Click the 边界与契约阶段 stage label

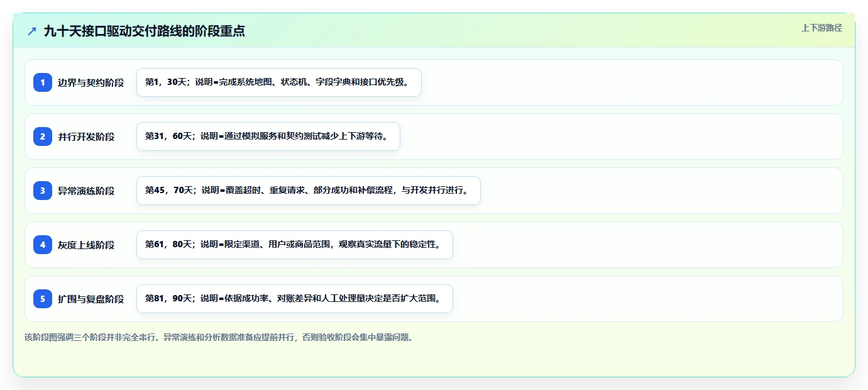click(x=91, y=82)
